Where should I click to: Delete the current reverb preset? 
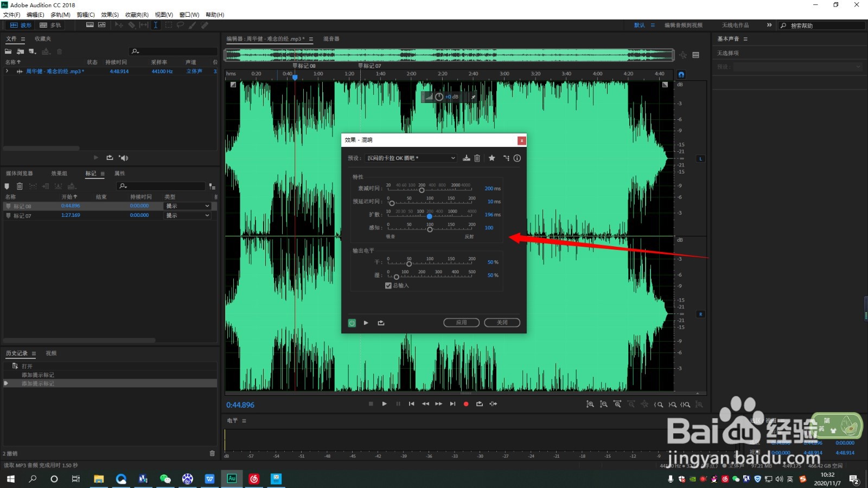pyautogui.click(x=477, y=158)
